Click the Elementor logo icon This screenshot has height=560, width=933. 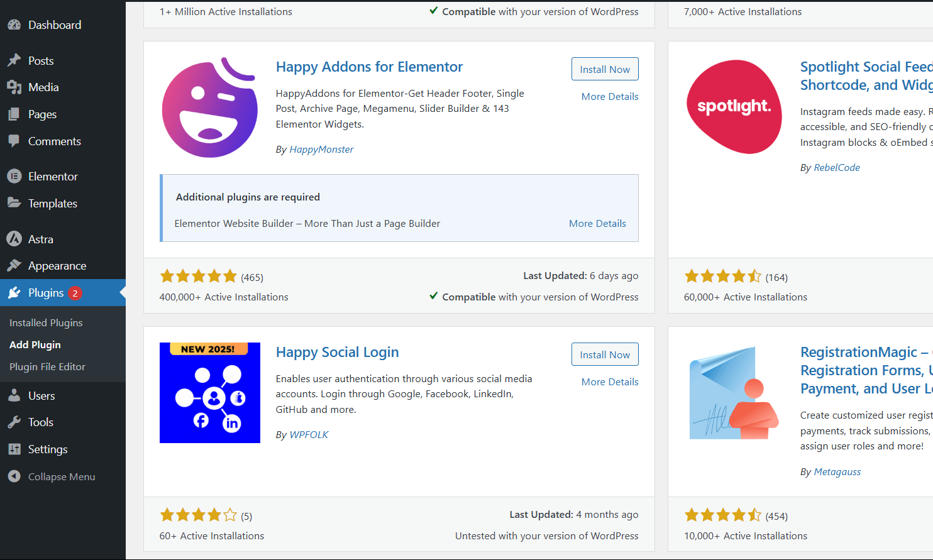14,177
